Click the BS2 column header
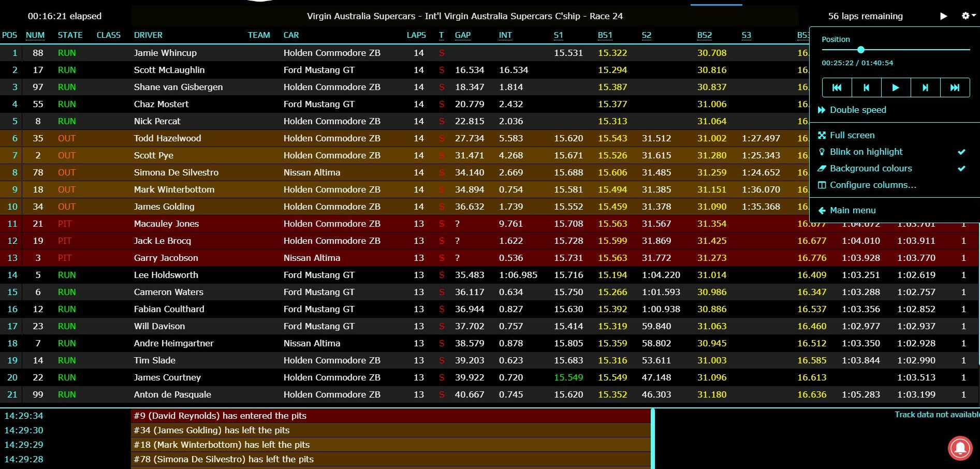The height and width of the screenshot is (469, 980). click(x=704, y=35)
